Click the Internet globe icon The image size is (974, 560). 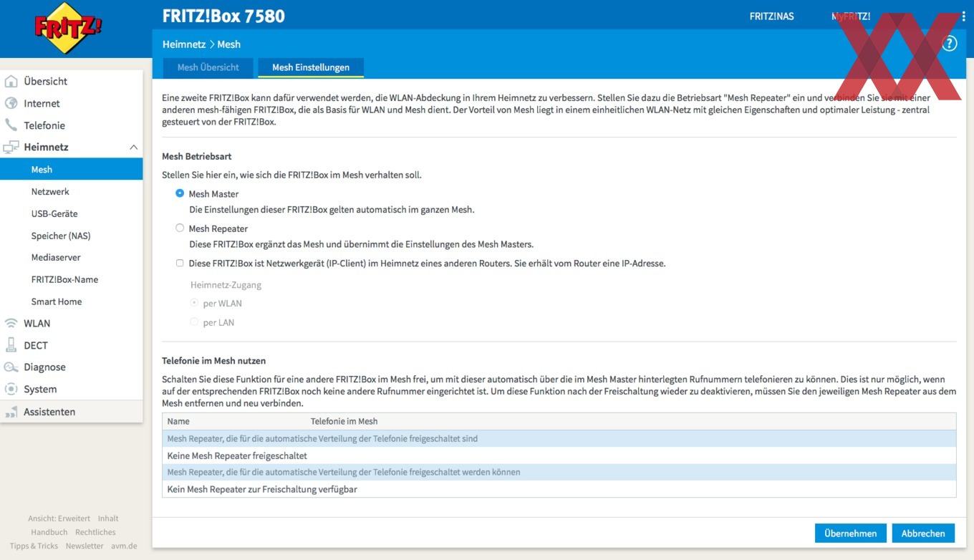(11, 103)
